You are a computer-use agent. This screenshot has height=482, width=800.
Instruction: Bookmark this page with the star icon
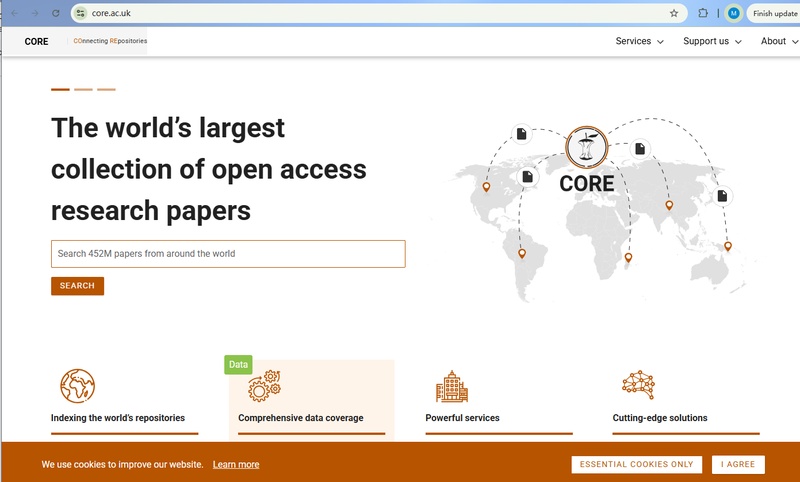click(674, 13)
